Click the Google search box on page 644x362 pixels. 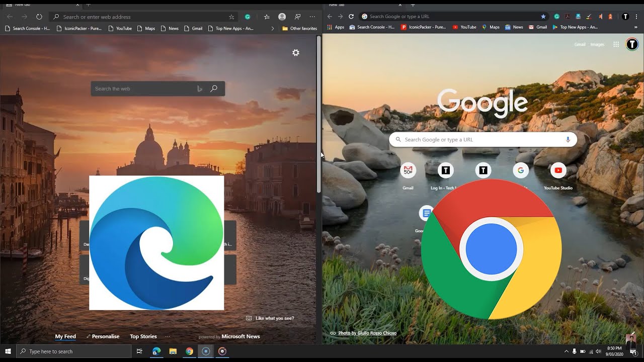483,139
